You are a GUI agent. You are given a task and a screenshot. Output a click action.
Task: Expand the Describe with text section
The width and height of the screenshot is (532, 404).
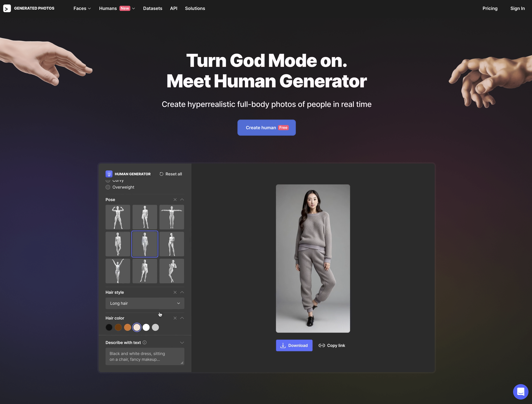(182, 342)
